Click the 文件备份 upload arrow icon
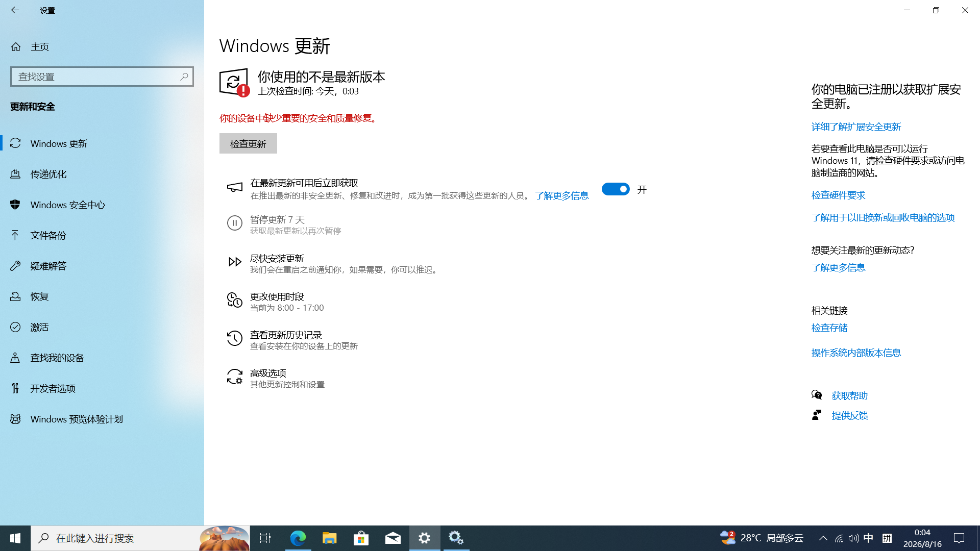The image size is (980, 551). 15,235
